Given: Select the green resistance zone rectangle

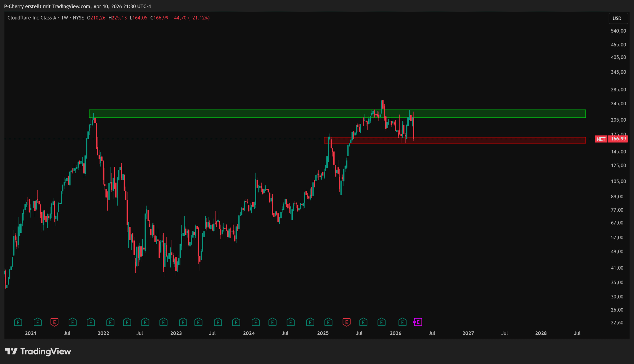Looking at the screenshot, I should 250,114.
